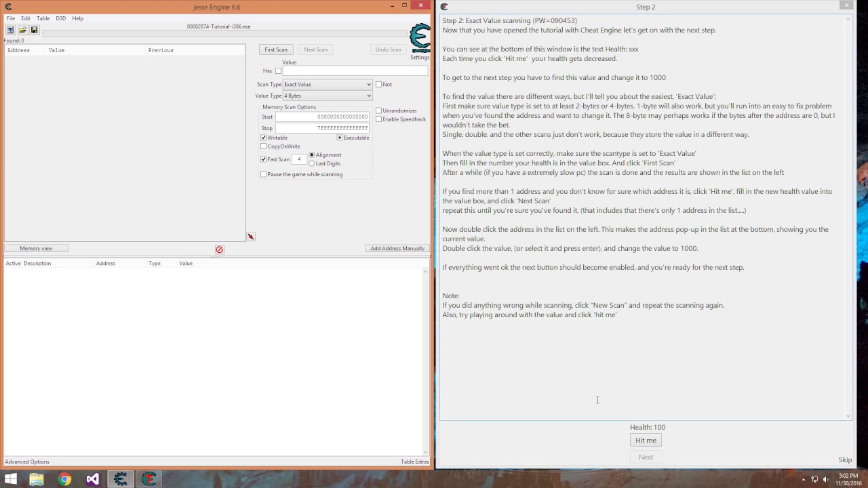Click the Found: 0 status text

pos(14,41)
